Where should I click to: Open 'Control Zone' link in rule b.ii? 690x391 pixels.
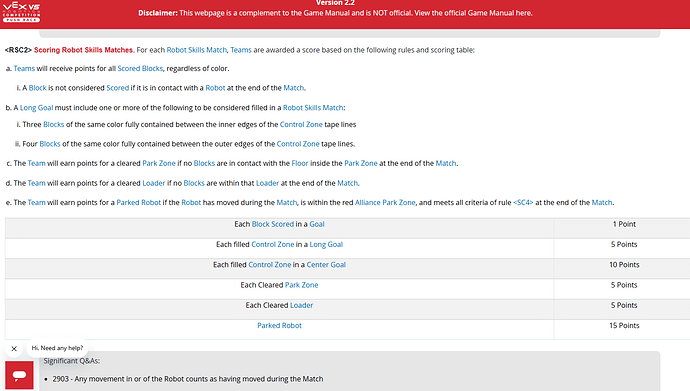coord(298,144)
